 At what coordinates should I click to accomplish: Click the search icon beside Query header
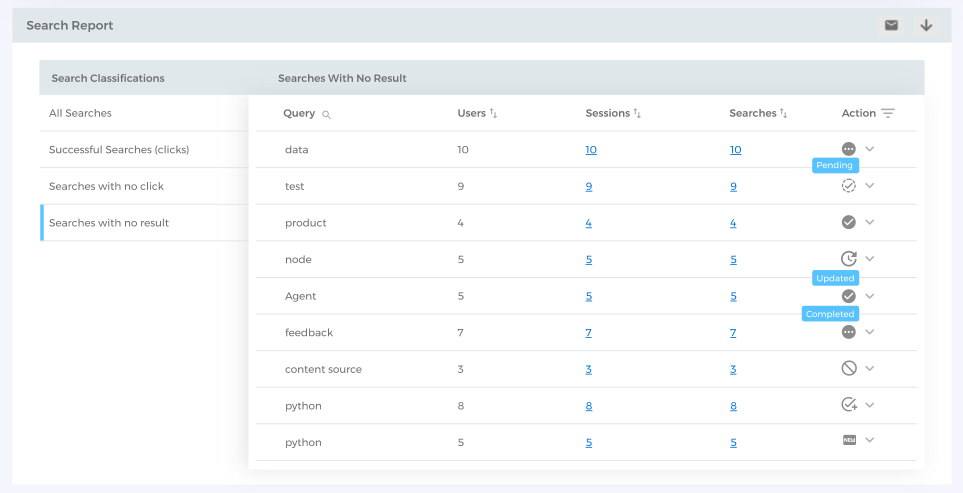327,114
